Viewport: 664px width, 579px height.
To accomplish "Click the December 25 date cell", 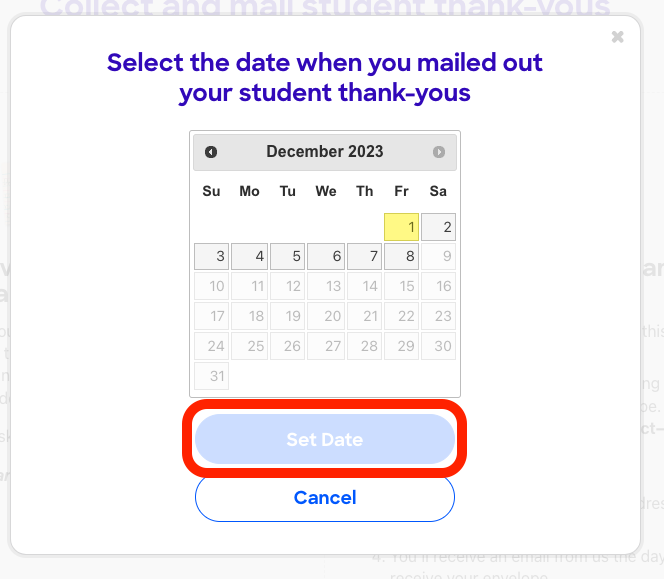I will tap(250, 347).
